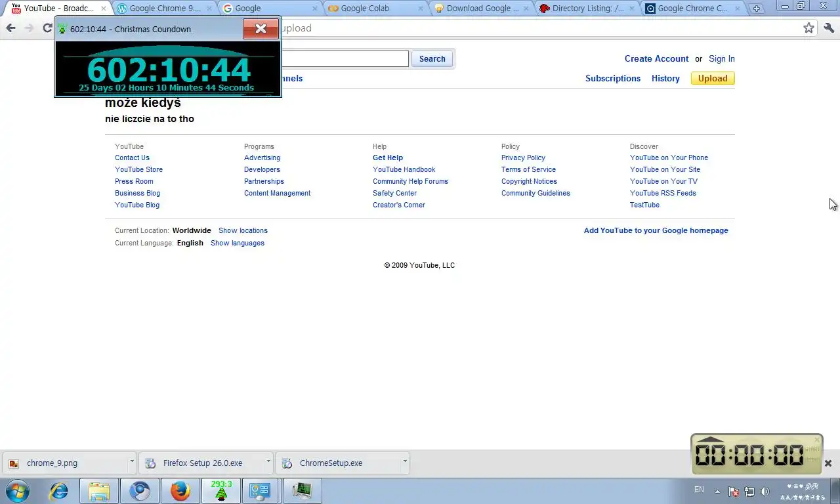The height and width of the screenshot is (504, 840).
Task: Open the Privacy Policy link
Action: pyautogui.click(x=523, y=157)
